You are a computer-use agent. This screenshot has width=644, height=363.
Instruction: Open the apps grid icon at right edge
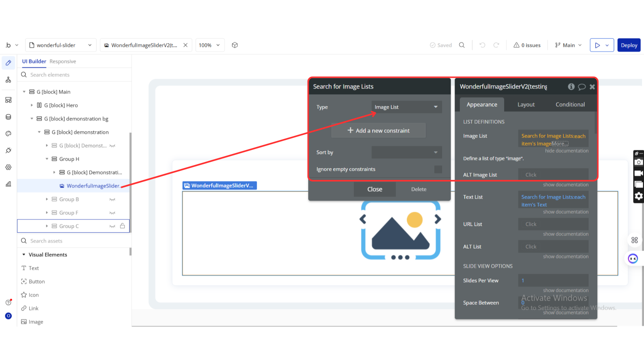click(635, 240)
